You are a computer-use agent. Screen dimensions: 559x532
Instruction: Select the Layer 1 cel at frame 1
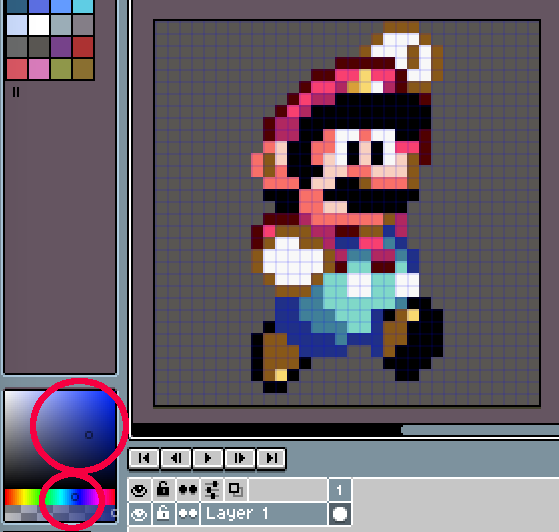[339, 514]
